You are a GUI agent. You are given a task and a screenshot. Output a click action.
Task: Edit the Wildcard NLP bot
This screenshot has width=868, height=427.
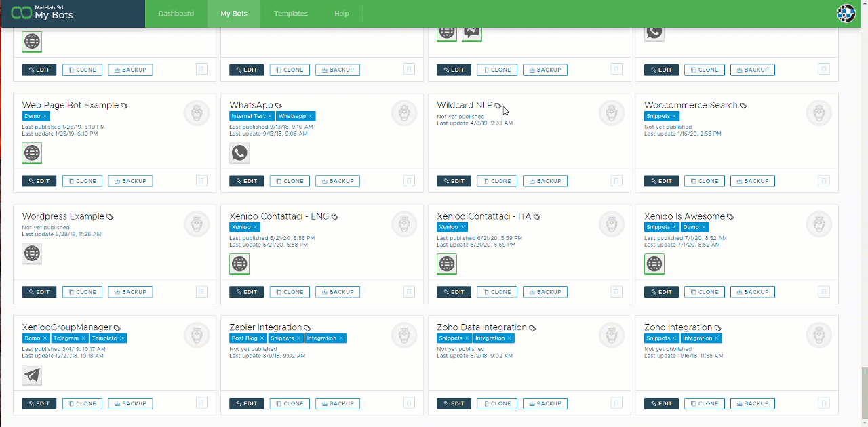pos(454,181)
